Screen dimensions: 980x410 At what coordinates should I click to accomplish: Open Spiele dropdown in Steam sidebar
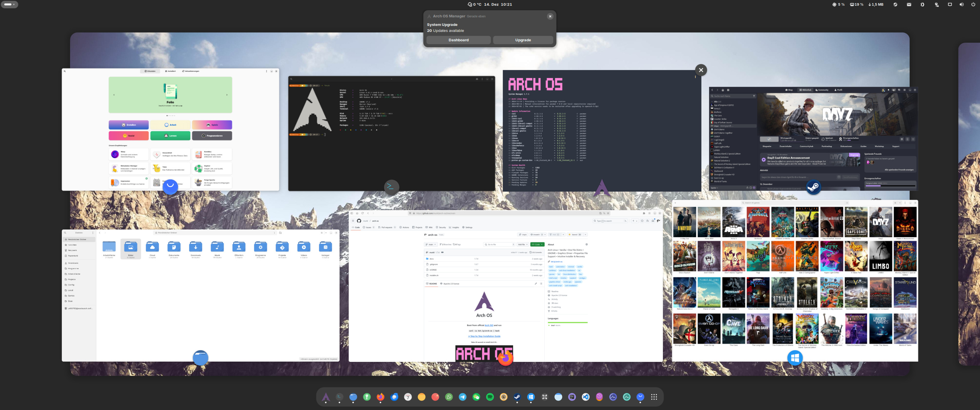coord(714,188)
